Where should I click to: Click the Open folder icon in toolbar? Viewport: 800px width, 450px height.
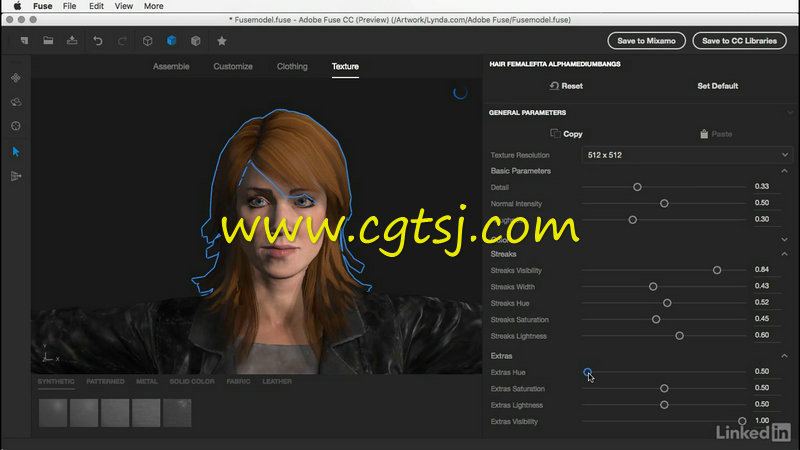(x=48, y=41)
